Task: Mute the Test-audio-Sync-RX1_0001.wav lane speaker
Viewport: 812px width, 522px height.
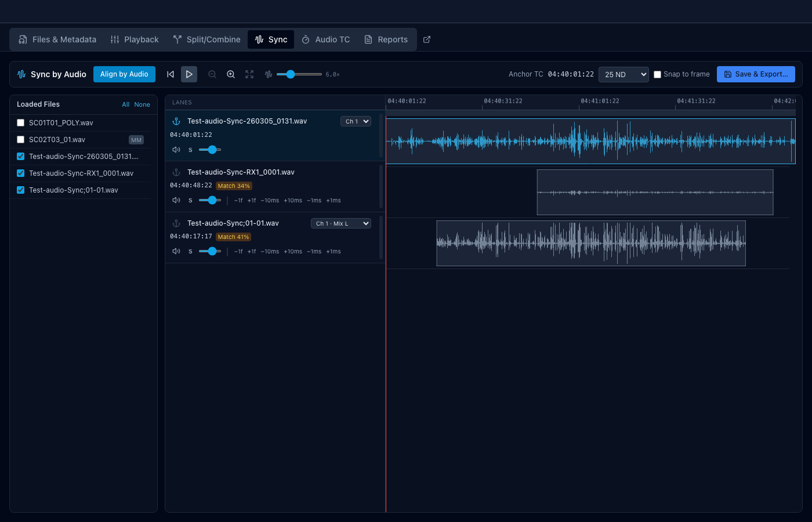Action: 176,200
